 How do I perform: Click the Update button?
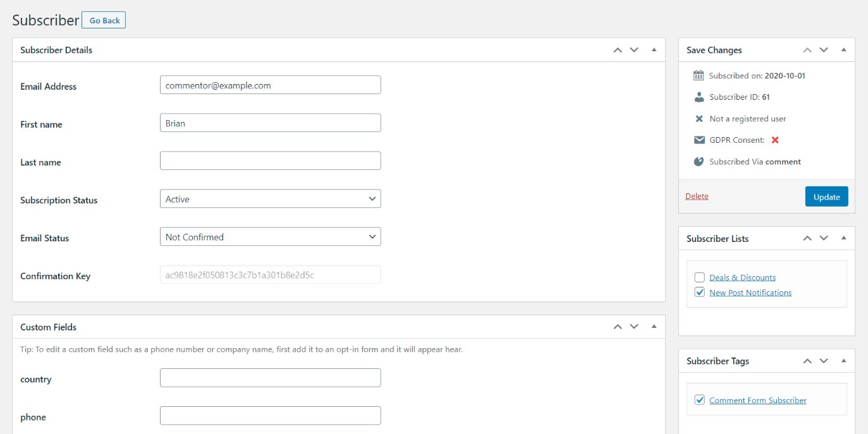click(826, 196)
